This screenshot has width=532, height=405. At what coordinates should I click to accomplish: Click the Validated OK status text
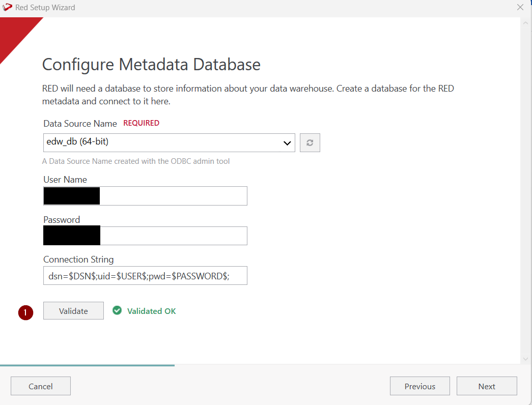coord(151,311)
